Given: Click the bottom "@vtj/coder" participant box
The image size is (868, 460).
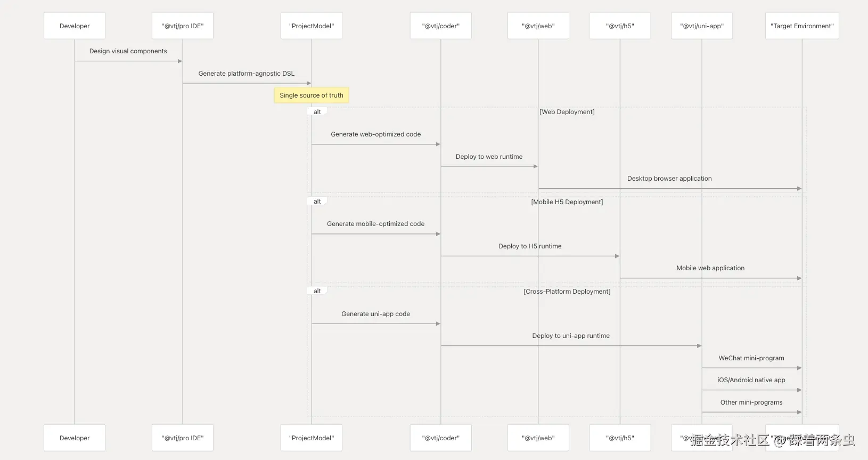Looking at the screenshot, I should (x=440, y=438).
